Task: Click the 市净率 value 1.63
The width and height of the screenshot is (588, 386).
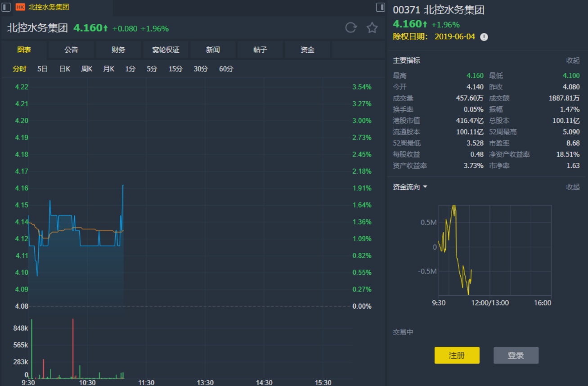Action: pos(574,166)
